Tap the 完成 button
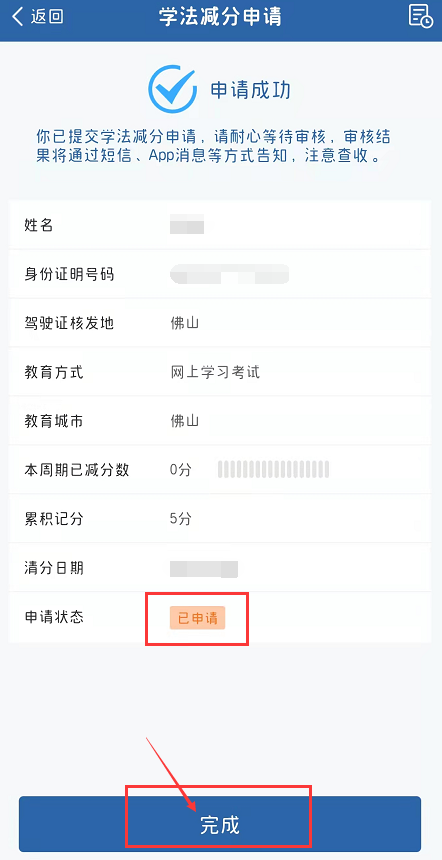 pos(220,824)
